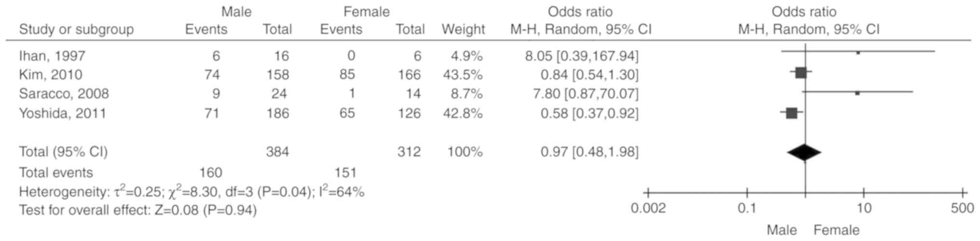This screenshot has height=241, width=980.
Task: Select the Yoshida, 2011 study label
Action: pyautogui.click(x=62, y=113)
